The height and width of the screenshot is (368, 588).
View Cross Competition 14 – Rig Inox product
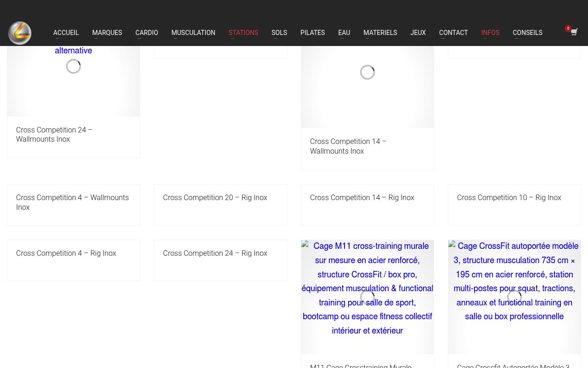[x=362, y=197]
